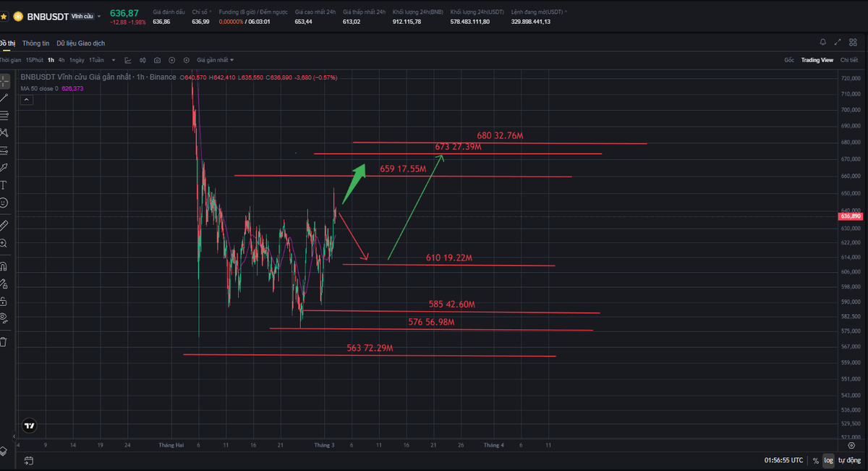
Task: Select the 1Tuần interval
Action: pos(96,60)
